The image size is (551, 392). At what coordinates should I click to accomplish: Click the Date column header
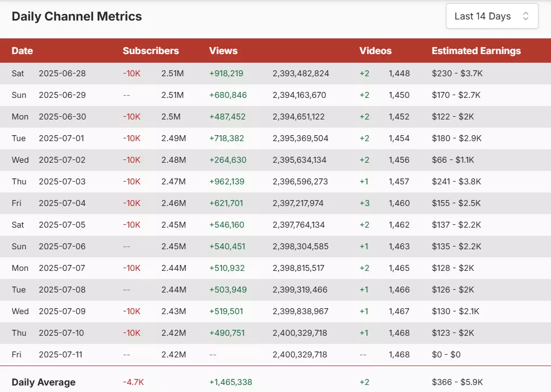pos(22,51)
